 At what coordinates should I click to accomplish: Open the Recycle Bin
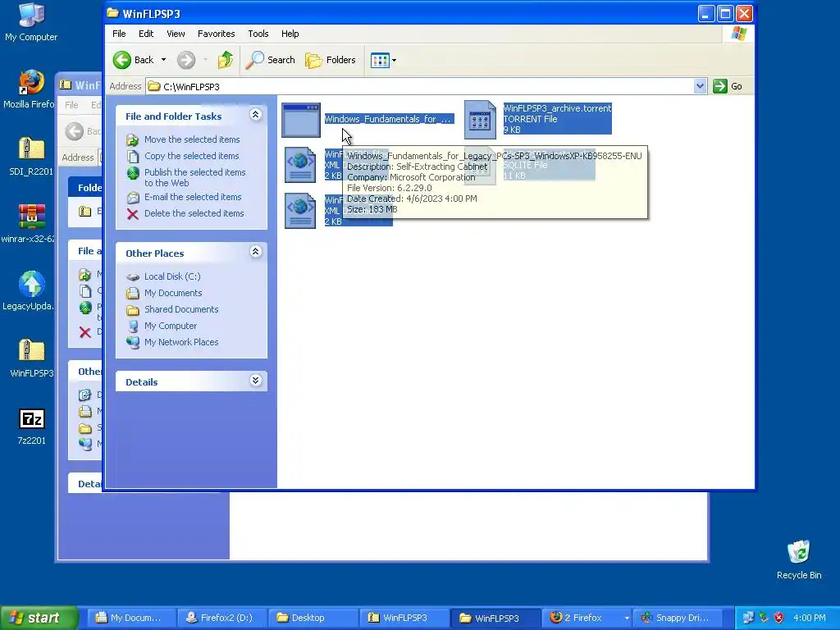(799, 559)
